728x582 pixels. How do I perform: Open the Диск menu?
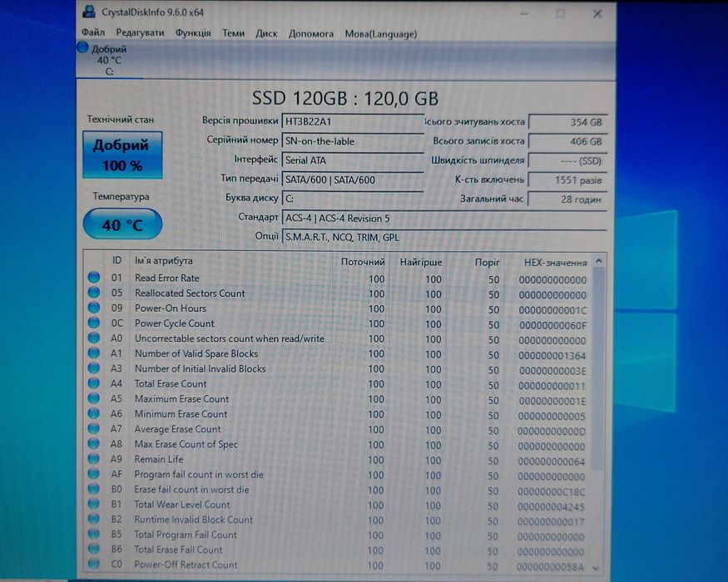coord(266,34)
